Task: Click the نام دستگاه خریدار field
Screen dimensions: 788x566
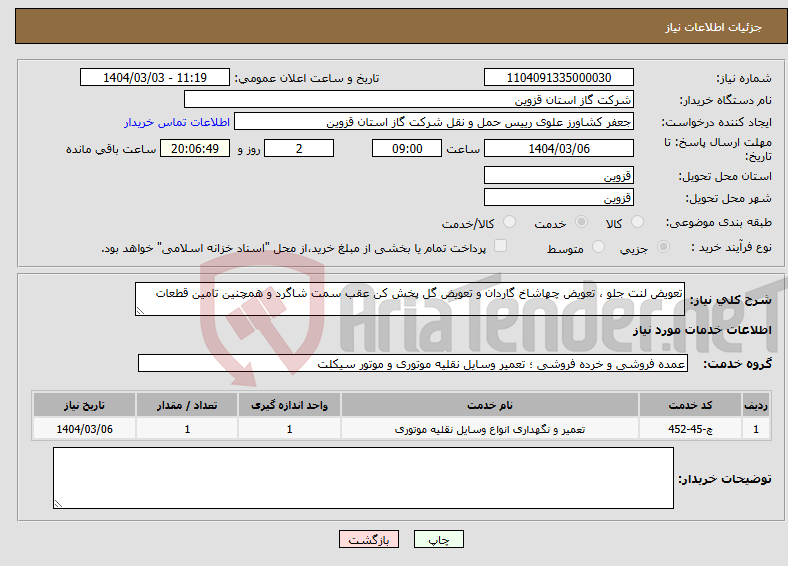Action: coord(409,100)
